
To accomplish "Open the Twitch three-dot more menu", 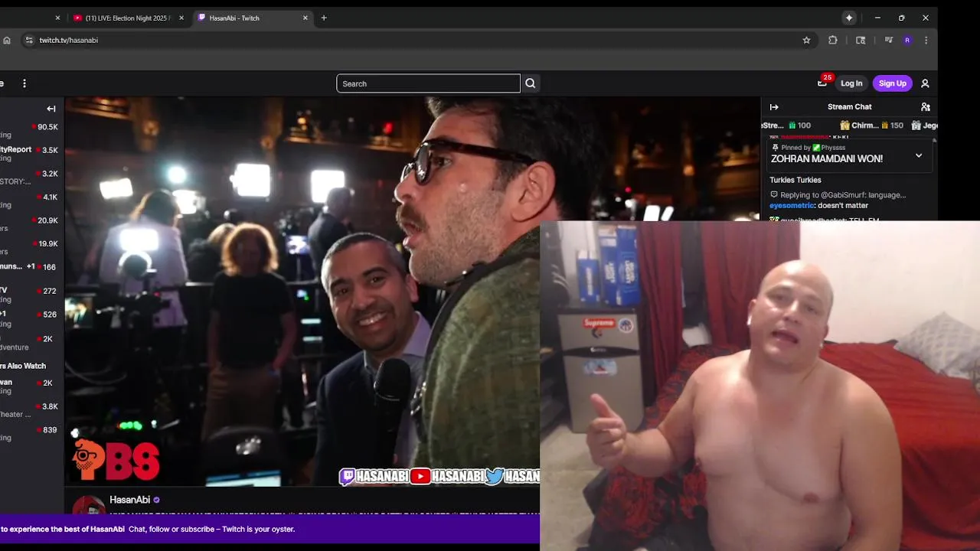I will click(x=24, y=83).
